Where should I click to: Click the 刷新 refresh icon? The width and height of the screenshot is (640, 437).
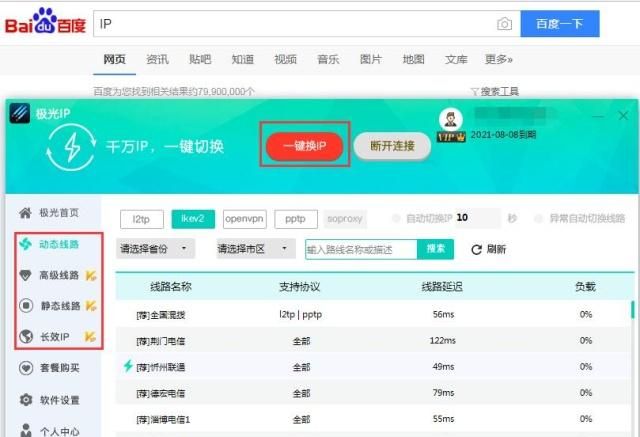[x=476, y=249]
